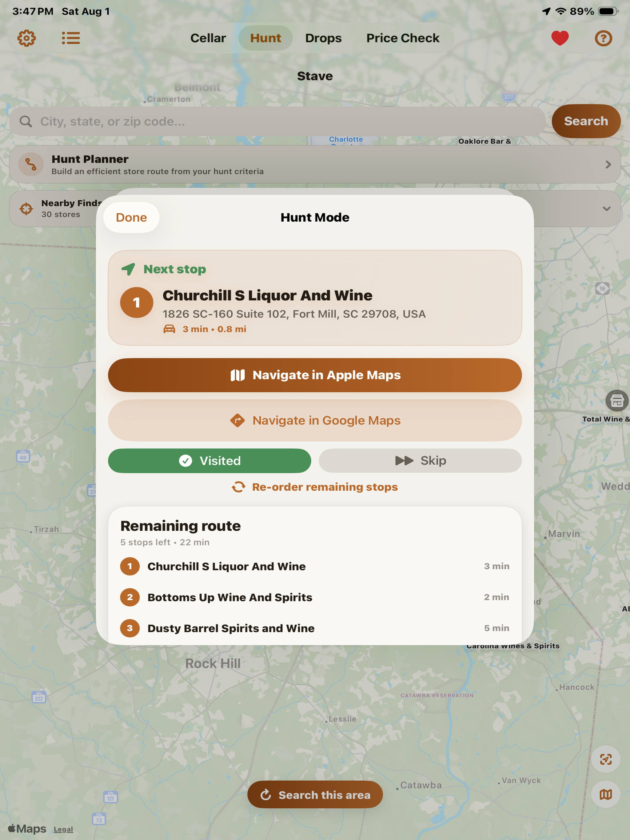Tap Navigate in Google Maps

tap(315, 420)
